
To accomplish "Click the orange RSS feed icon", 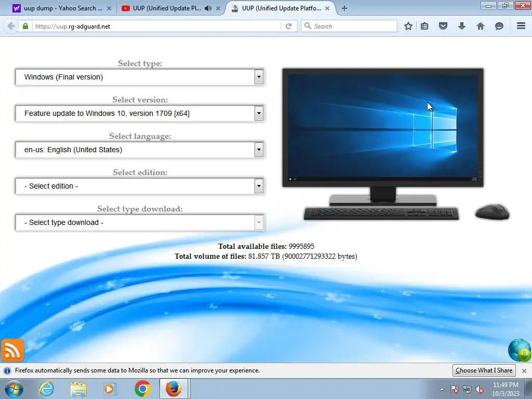I will coord(12,351).
